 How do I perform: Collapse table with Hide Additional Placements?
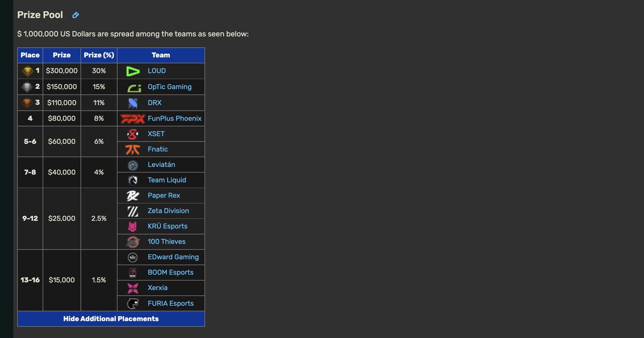[111, 319]
